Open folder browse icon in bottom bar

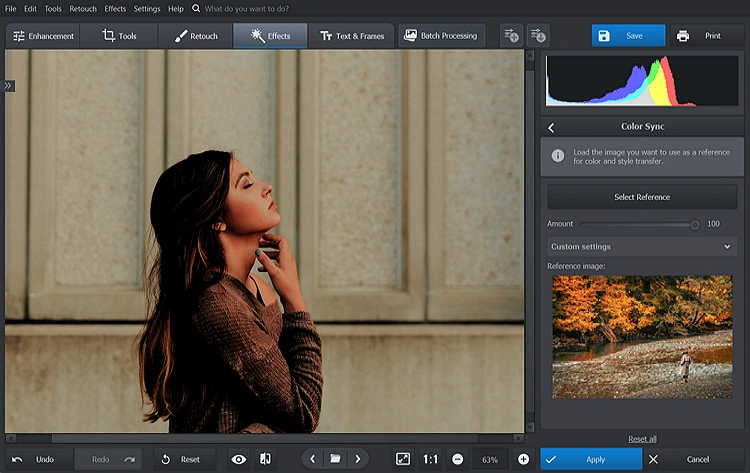pos(335,459)
